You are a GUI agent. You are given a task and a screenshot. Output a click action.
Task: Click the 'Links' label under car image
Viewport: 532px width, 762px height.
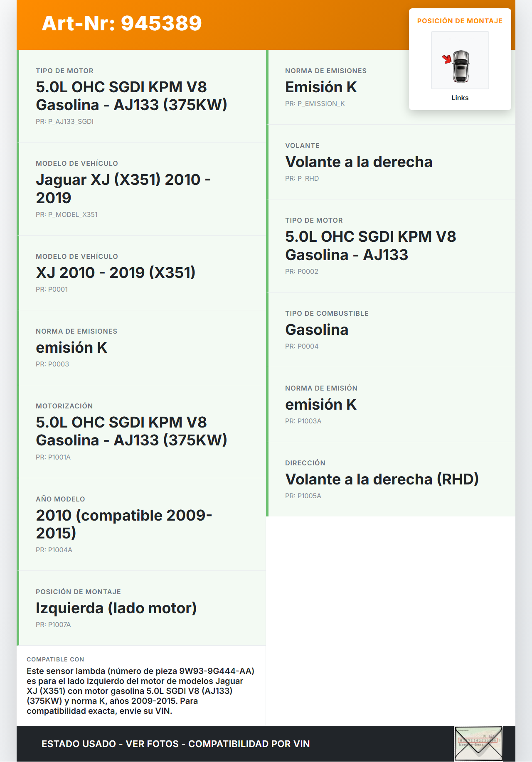pos(460,98)
